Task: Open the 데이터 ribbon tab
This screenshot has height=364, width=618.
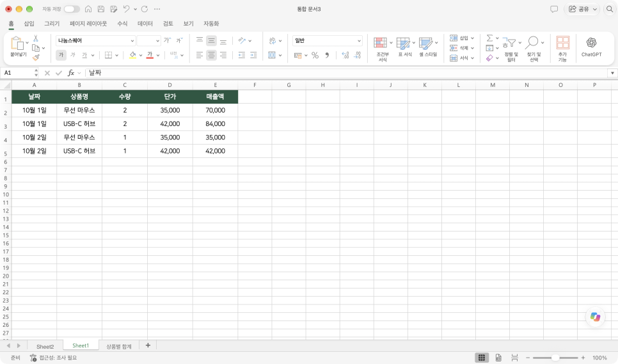Action: click(145, 24)
